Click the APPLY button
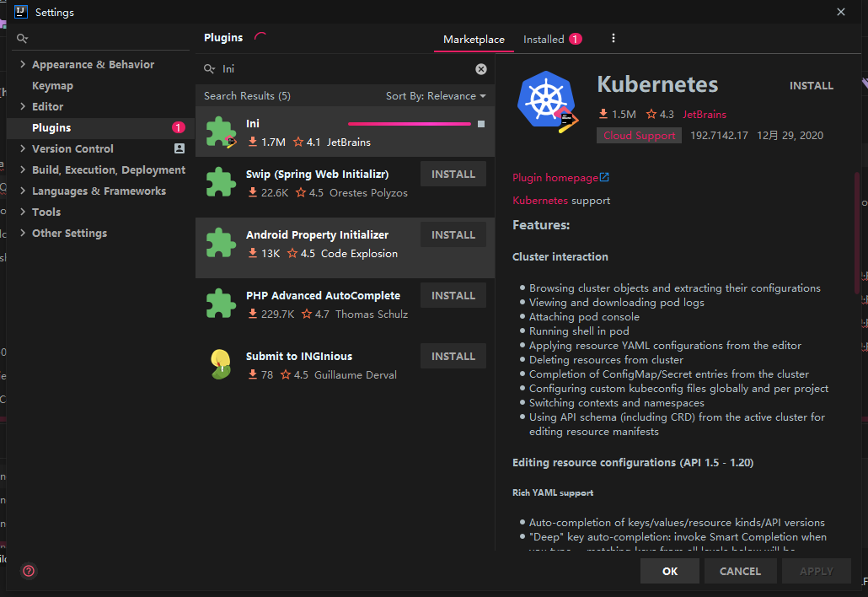The image size is (868, 597). (816, 570)
